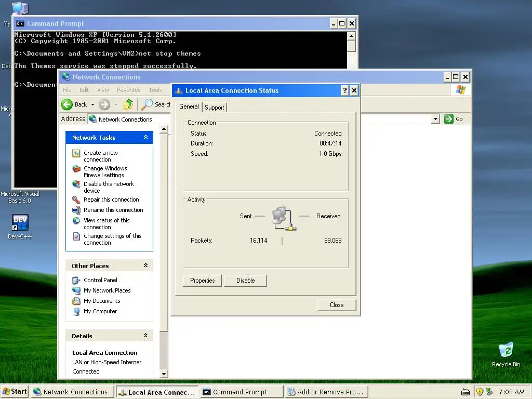Click the Disable this network device icon

point(76,184)
